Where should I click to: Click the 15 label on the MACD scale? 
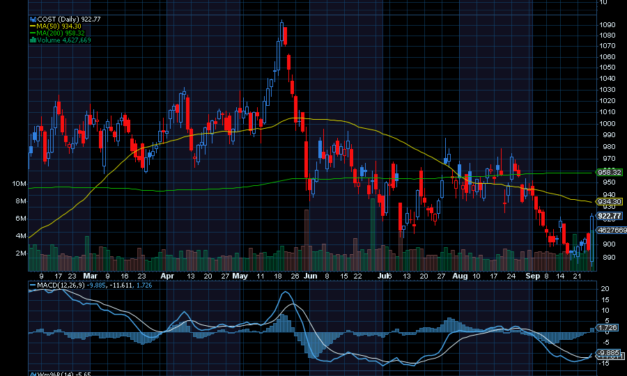(x=605, y=300)
